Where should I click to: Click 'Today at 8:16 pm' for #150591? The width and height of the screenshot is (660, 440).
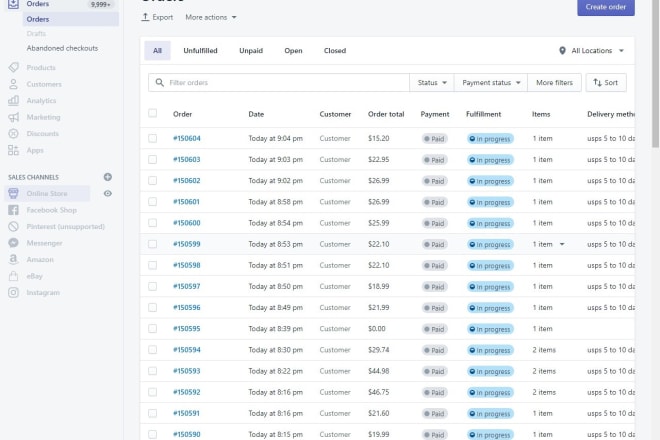(x=275, y=413)
